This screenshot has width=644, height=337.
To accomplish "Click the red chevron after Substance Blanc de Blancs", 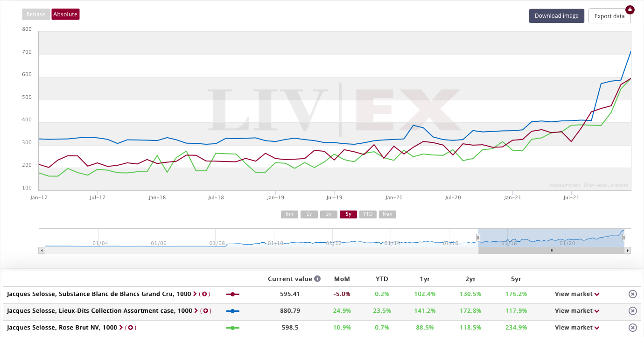I will [195, 294].
